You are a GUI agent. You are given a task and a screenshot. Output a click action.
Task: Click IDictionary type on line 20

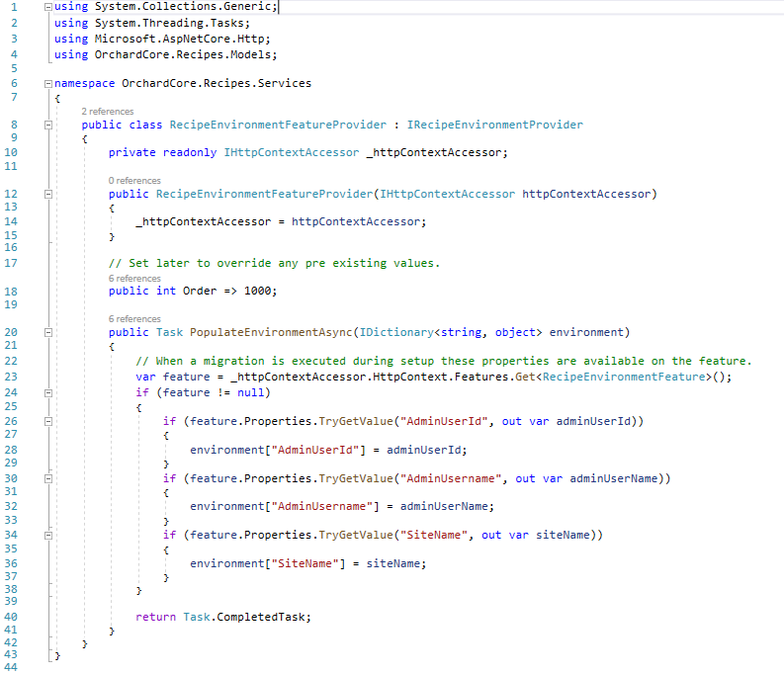[396, 332]
